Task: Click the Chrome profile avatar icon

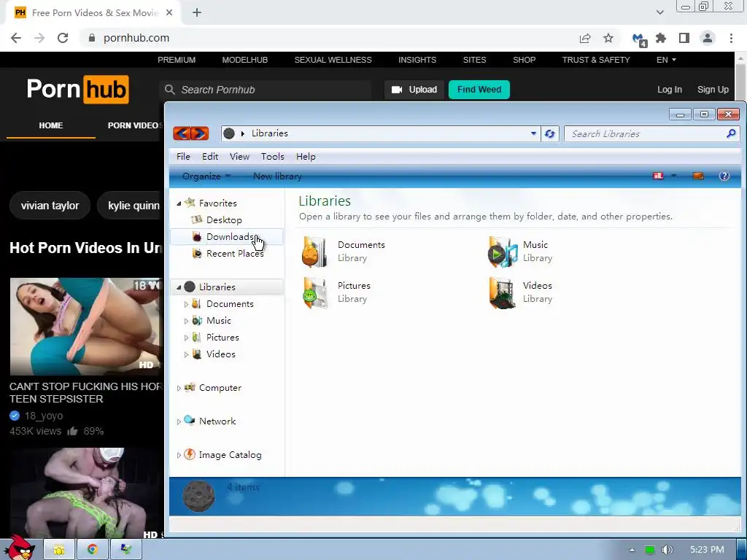Action: [x=708, y=38]
